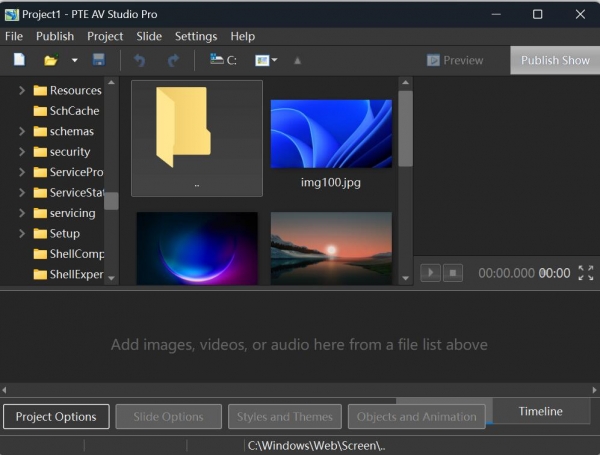Play the slideshow preview
600x455 pixels.
point(430,273)
